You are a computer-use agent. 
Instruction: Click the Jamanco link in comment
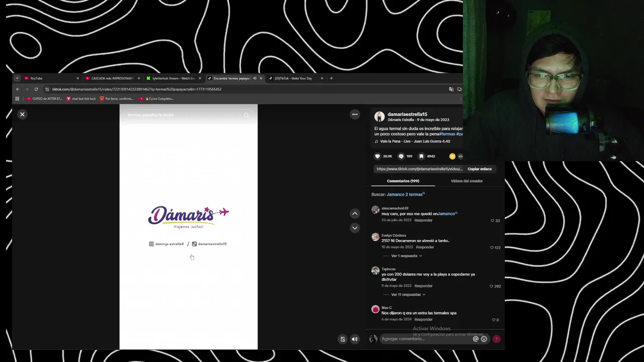(447, 214)
